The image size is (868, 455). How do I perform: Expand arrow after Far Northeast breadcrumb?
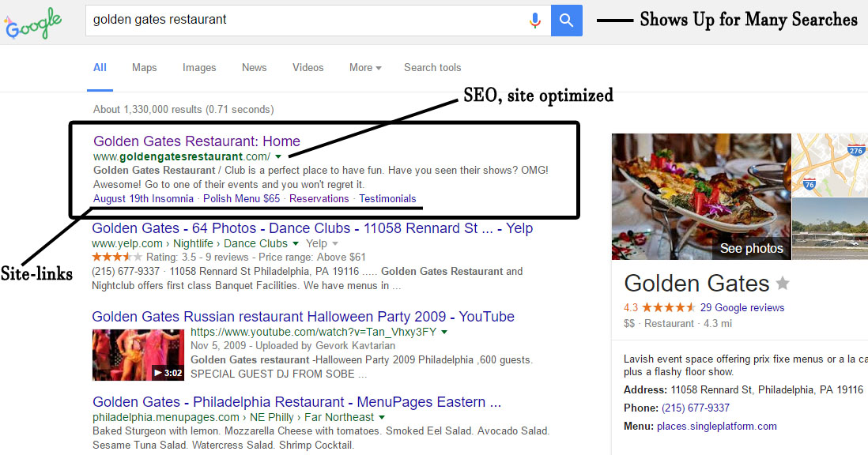click(x=382, y=417)
